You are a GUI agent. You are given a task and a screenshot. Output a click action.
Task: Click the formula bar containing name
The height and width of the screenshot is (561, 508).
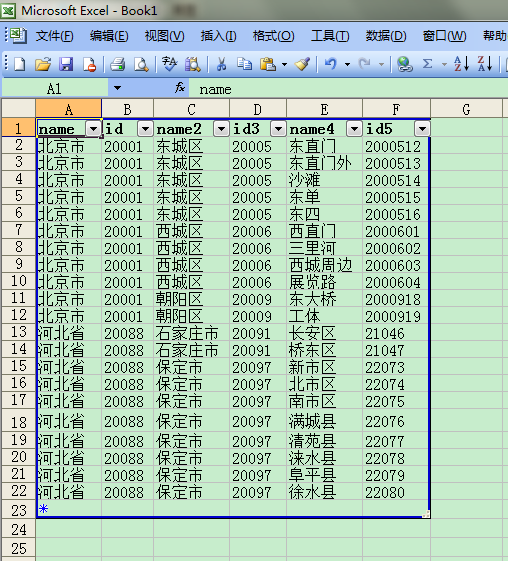[348, 88]
